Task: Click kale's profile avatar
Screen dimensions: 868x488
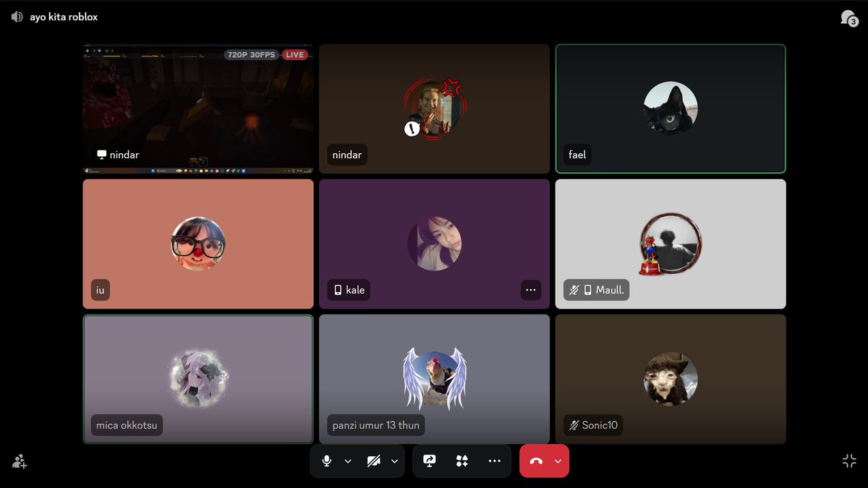Action: (x=434, y=244)
